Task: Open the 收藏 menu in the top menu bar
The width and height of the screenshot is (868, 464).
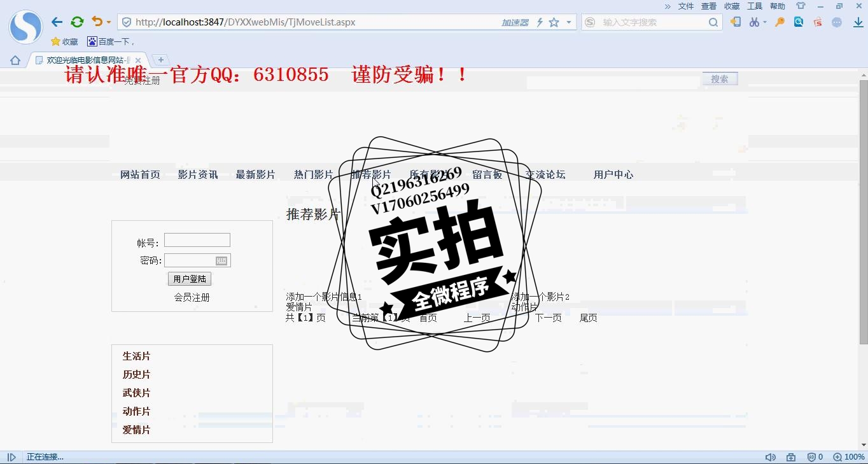Action: 732,6
